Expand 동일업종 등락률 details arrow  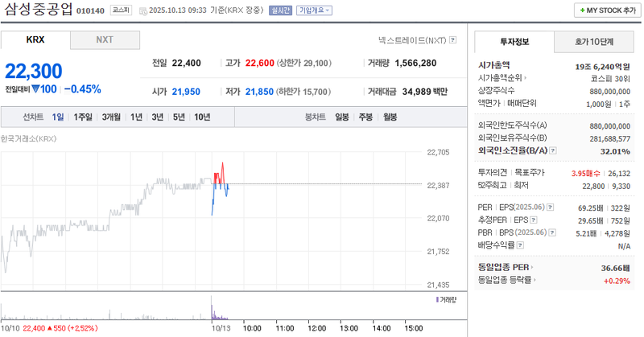538,280
